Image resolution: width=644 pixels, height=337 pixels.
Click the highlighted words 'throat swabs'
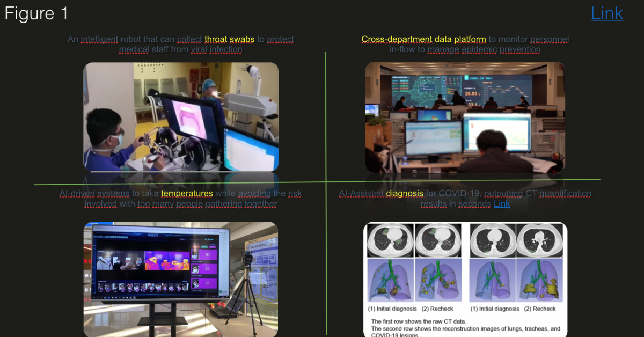230,40
